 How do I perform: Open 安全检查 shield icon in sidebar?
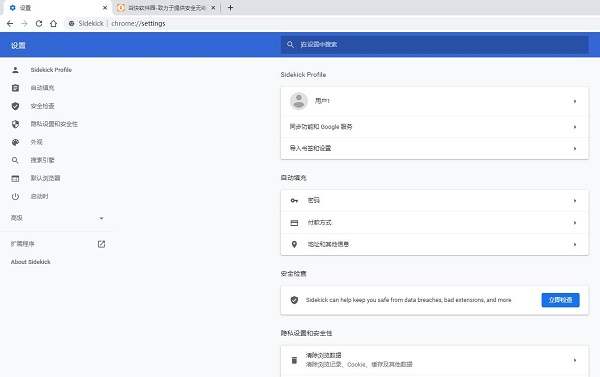[15, 106]
